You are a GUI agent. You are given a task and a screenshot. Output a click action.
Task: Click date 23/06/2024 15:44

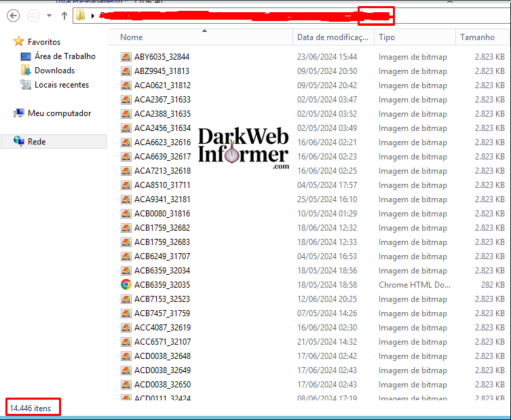(327, 57)
